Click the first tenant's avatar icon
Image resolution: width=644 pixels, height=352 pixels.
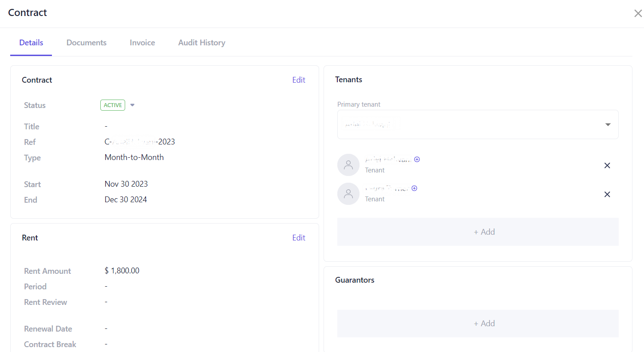[x=348, y=165]
